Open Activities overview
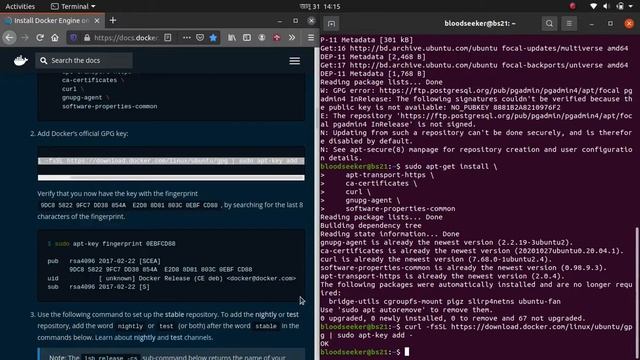Image resolution: width=640 pixels, height=360 pixels. coord(20,7)
